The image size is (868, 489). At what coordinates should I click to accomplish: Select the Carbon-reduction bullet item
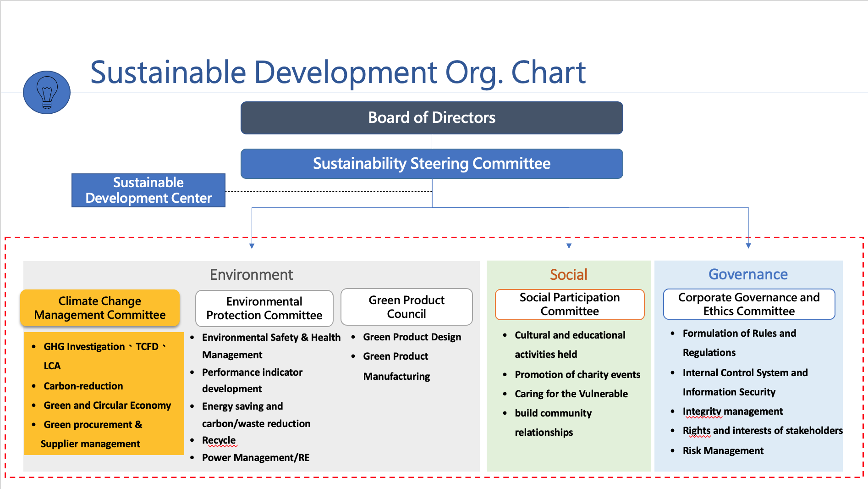(x=83, y=386)
